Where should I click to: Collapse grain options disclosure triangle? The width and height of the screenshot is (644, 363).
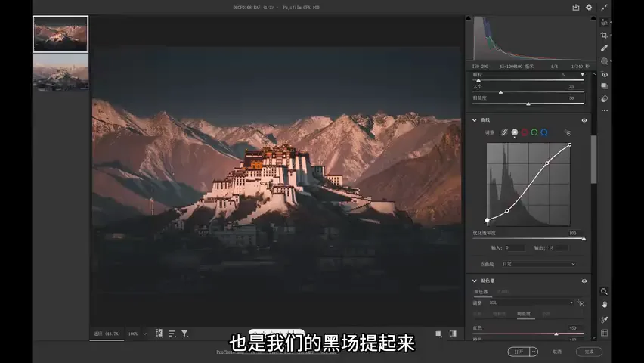[582, 74]
